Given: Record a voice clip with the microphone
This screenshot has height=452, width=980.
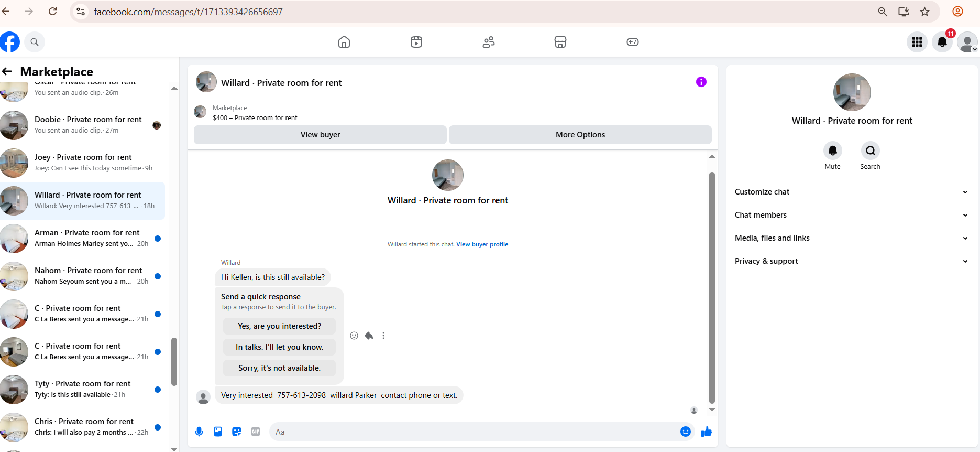Looking at the screenshot, I should pos(199,432).
